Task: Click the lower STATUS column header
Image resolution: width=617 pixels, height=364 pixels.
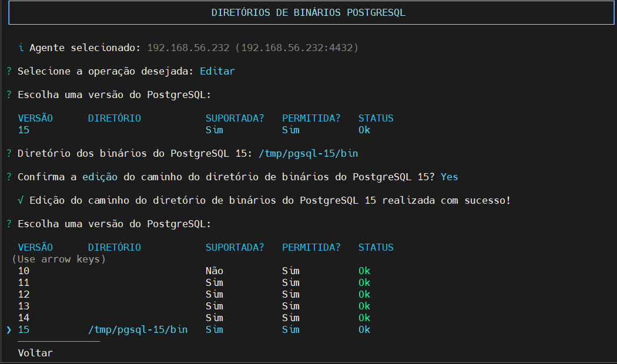Action: click(x=376, y=247)
